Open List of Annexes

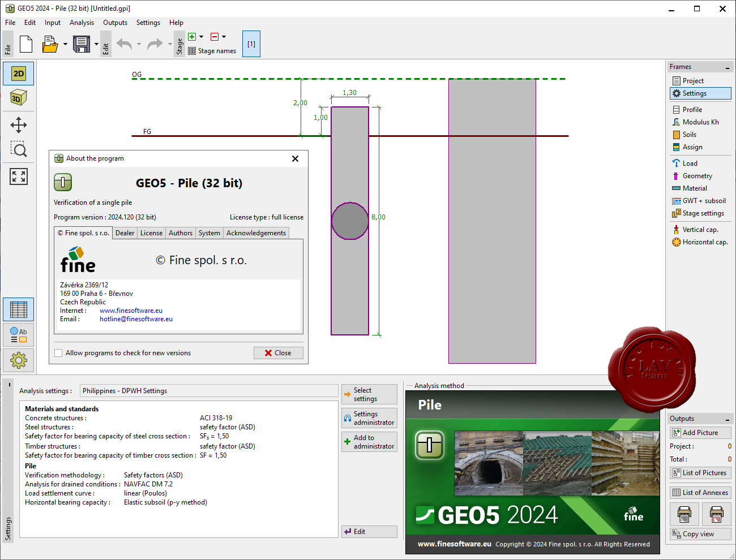(x=700, y=493)
